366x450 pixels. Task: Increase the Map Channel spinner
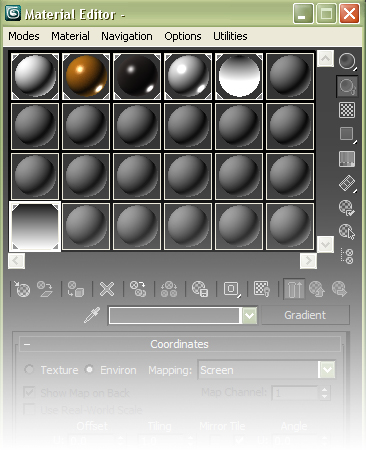[x=324, y=389]
